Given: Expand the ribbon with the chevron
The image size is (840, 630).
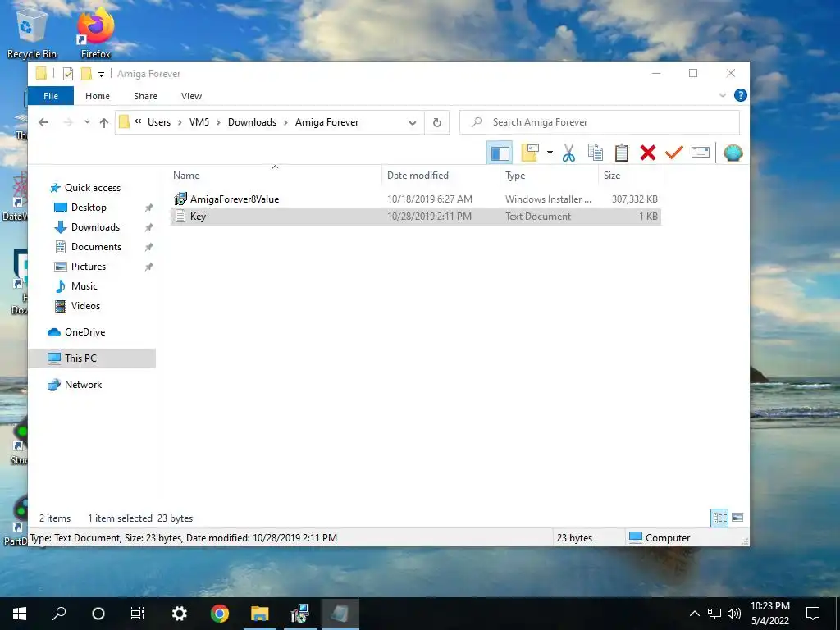Looking at the screenshot, I should pyautogui.click(x=722, y=95).
